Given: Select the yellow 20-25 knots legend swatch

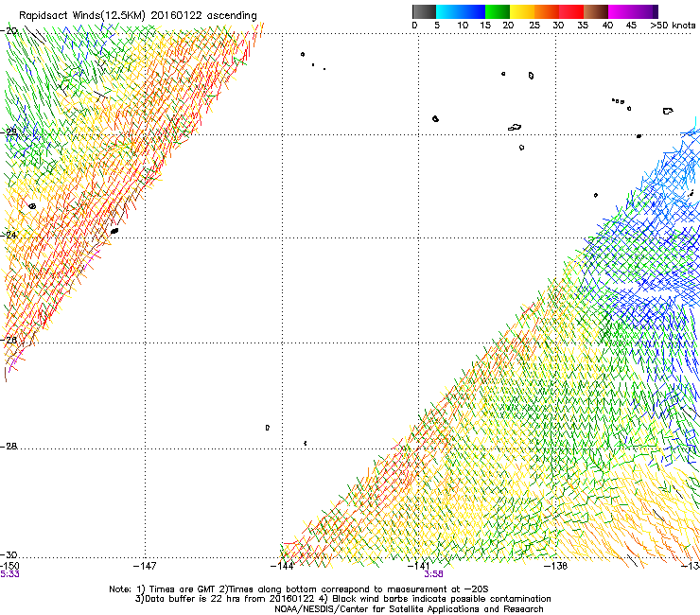Looking at the screenshot, I should point(522,11).
